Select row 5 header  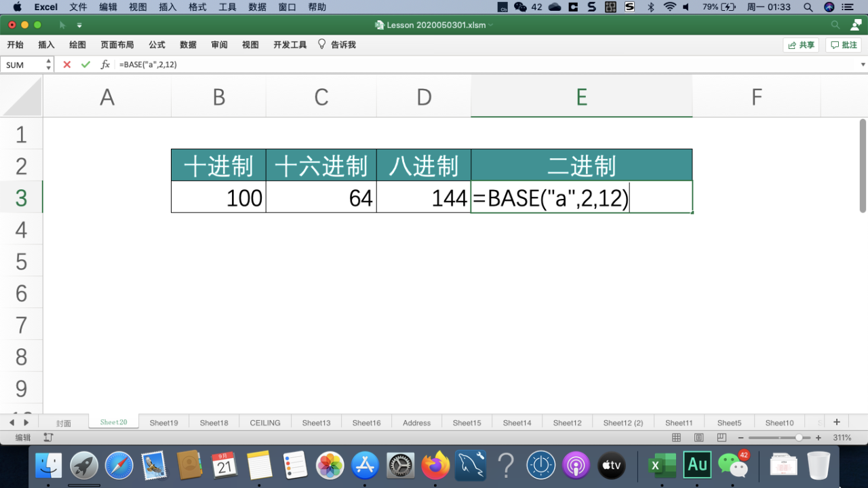21,261
